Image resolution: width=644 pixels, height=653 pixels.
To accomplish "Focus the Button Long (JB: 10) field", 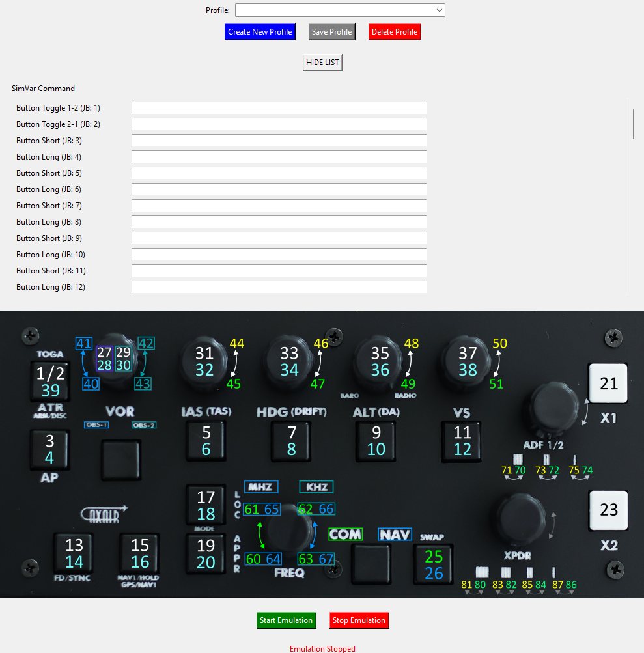I will 279,254.
